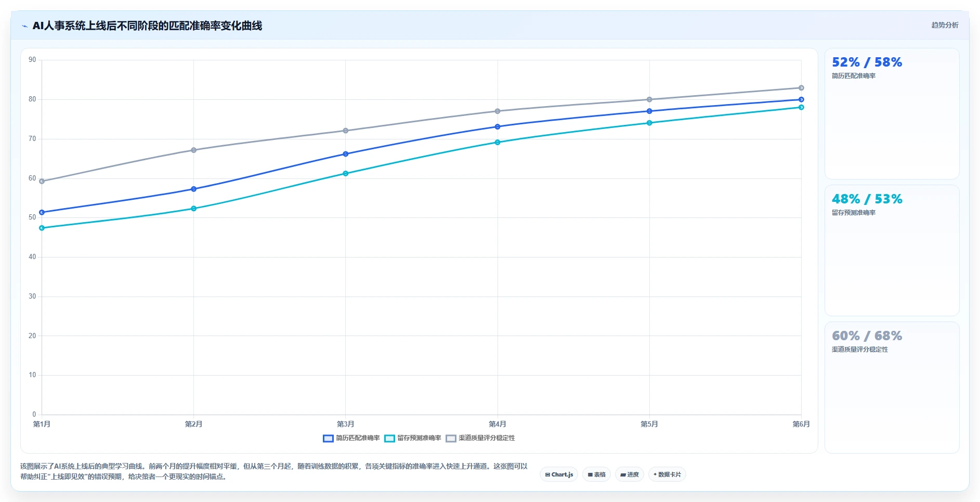Click the description paragraph starting 该图展示了AI系统

pos(274,471)
